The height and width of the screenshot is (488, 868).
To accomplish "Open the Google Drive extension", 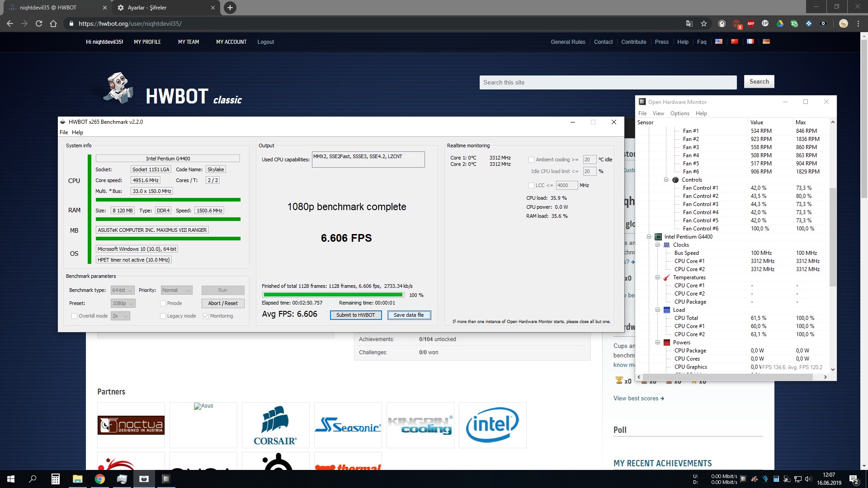I will 780,23.
